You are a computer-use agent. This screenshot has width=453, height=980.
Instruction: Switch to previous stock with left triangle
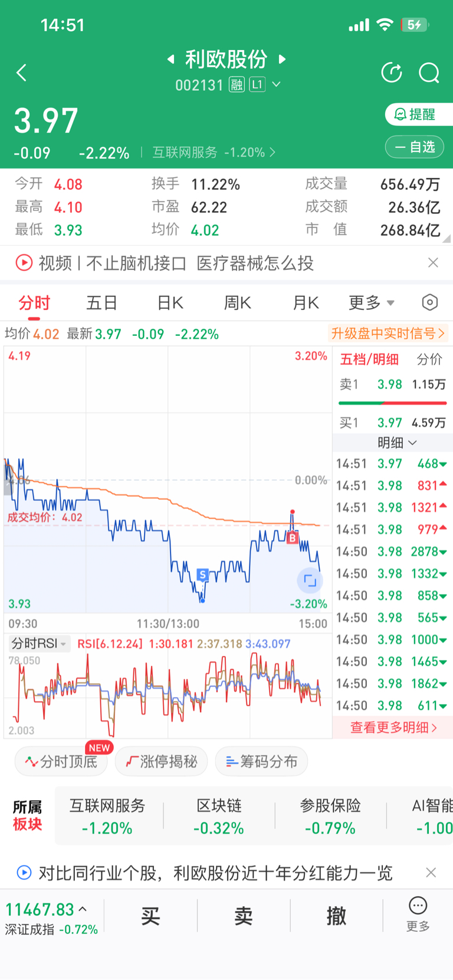pyautogui.click(x=171, y=59)
